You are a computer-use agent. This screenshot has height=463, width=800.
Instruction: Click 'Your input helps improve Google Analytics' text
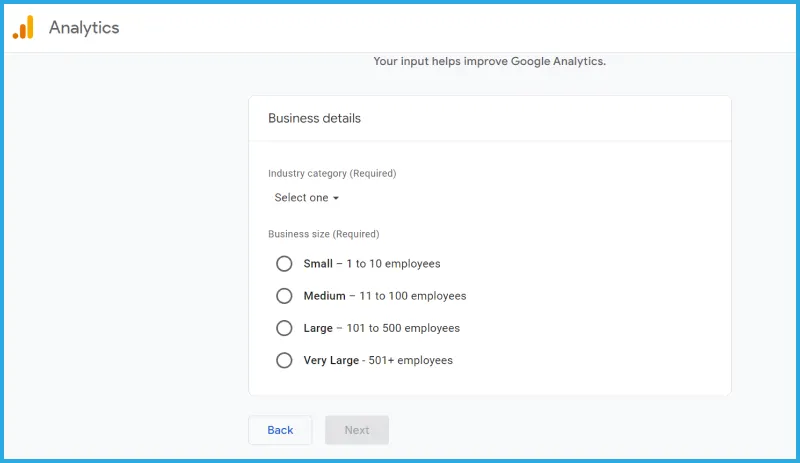click(x=489, y=61)
